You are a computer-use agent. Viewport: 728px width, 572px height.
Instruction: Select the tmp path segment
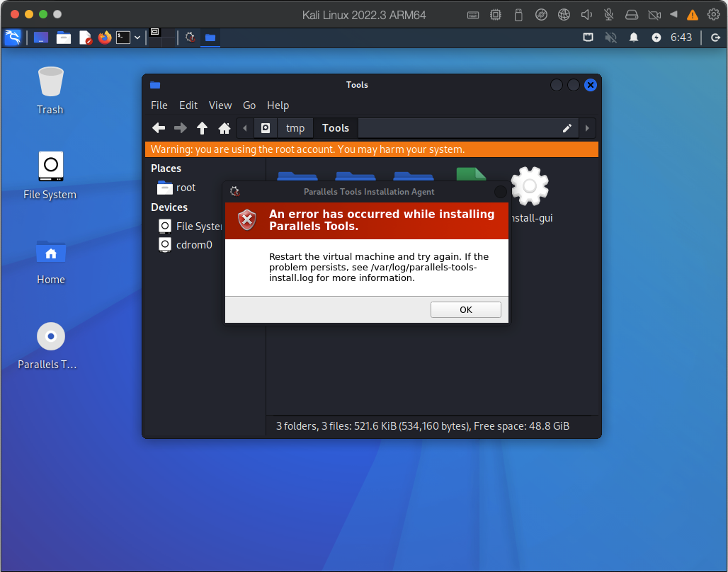click(x=295, y=128)
